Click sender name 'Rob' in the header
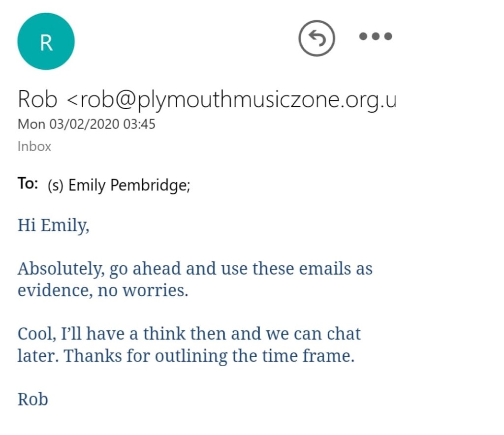This screenshot has width=504, height=435. (x=38, y=99)
